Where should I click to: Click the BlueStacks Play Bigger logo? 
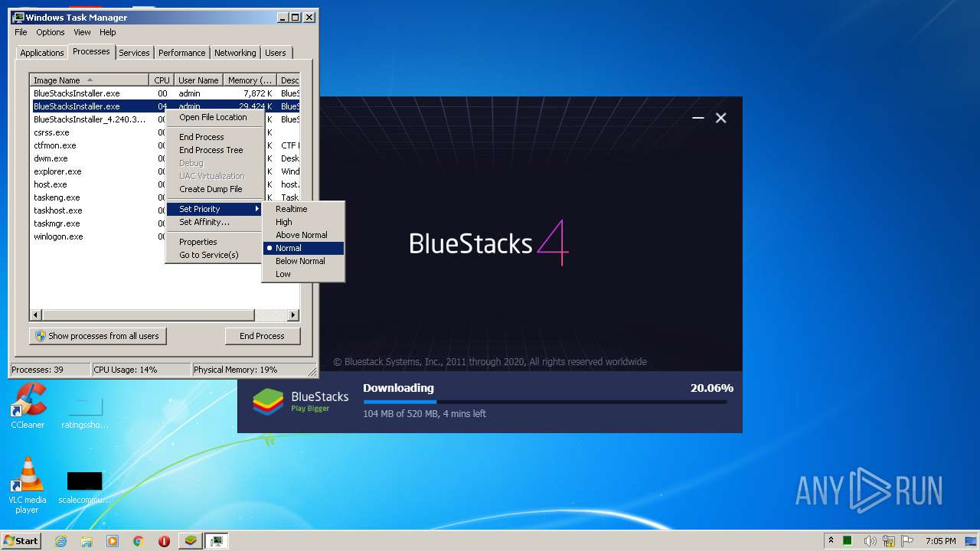click(301, 401)
